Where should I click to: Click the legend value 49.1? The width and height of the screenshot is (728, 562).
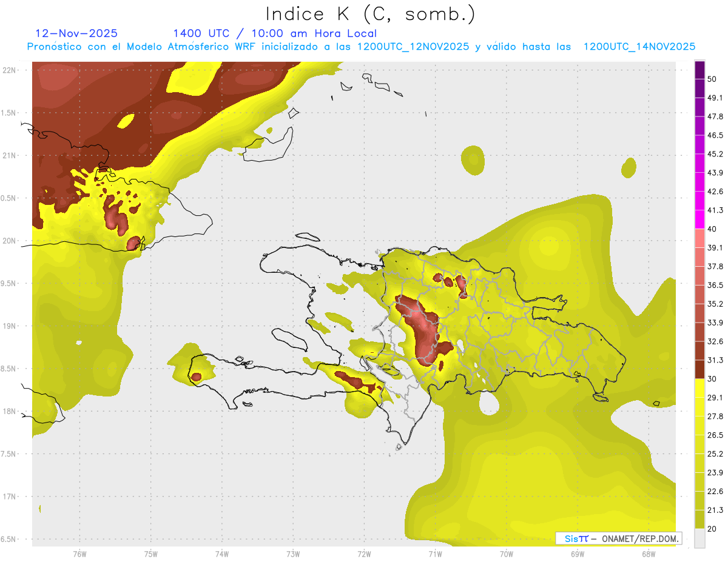tap(715, 98)
